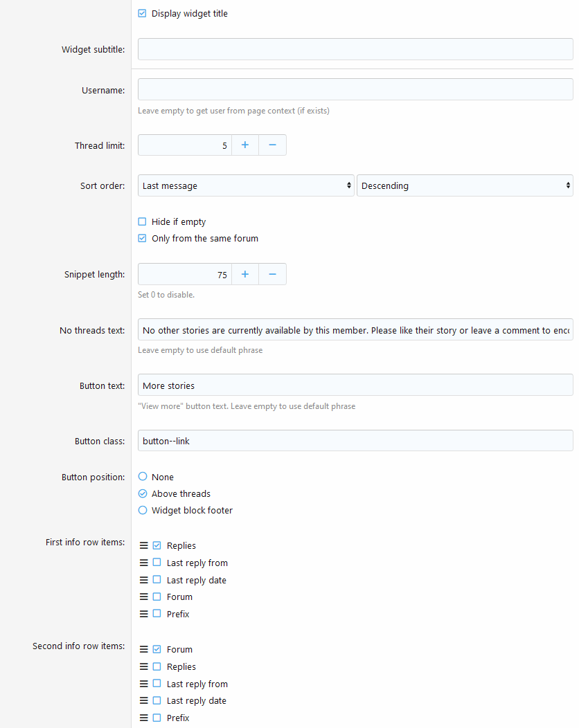The height and width of the screenshot is (728, 579).
Task: Open the Last message sort dropdown
Action: tap(246, 186)
